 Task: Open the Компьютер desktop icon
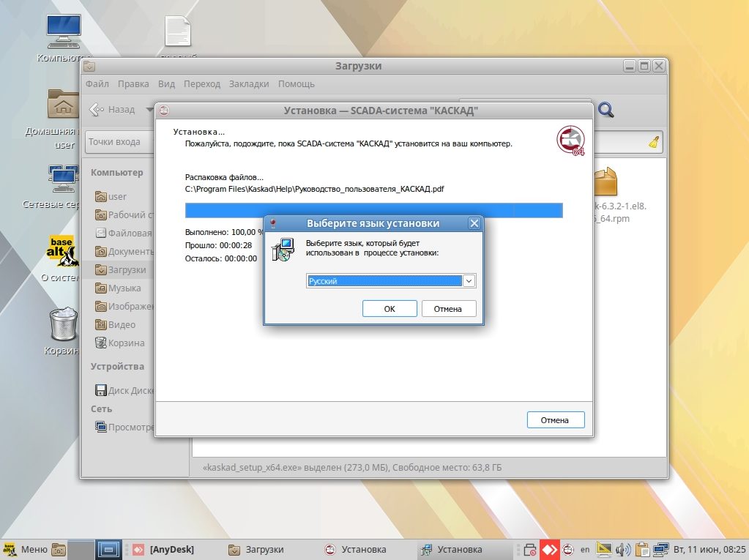[64, 33]
